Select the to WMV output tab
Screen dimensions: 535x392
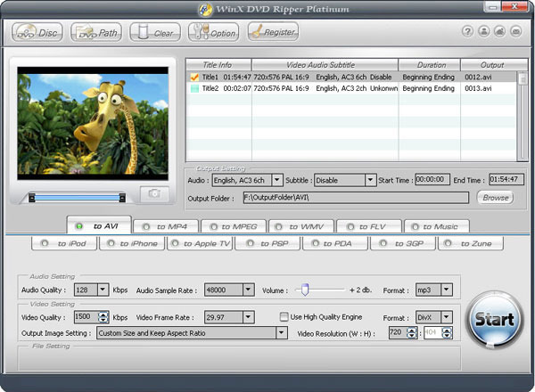(301, 226)
